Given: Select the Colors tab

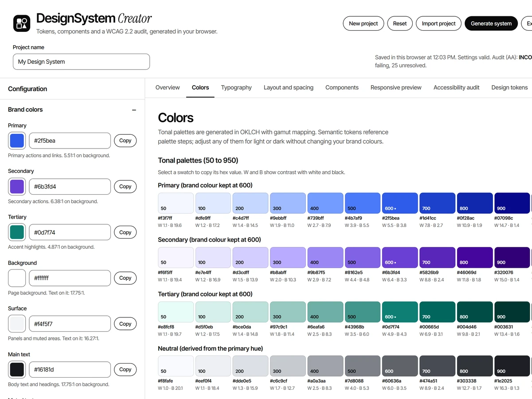Looking at the screenshot, I should click(200, 87).
